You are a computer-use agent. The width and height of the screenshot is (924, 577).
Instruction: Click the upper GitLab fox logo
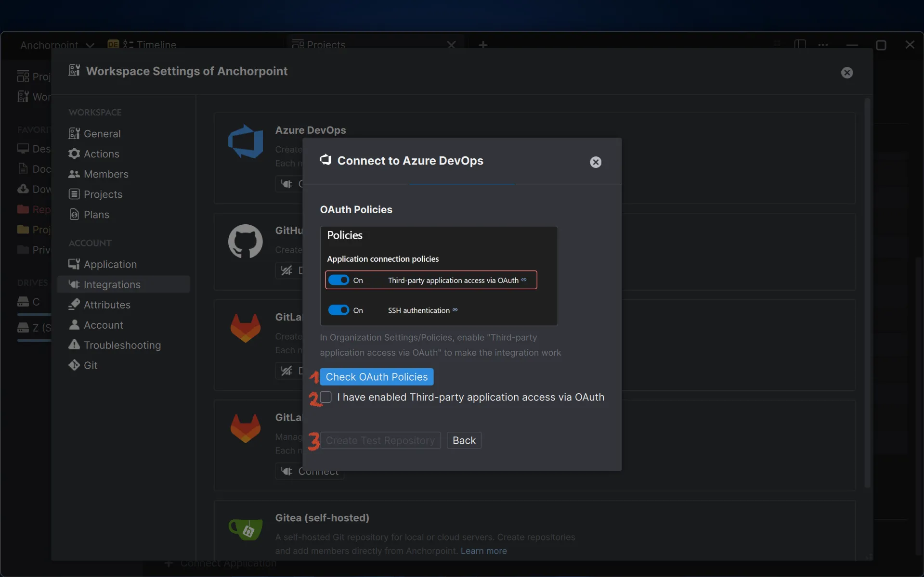(x=246, y=328)
